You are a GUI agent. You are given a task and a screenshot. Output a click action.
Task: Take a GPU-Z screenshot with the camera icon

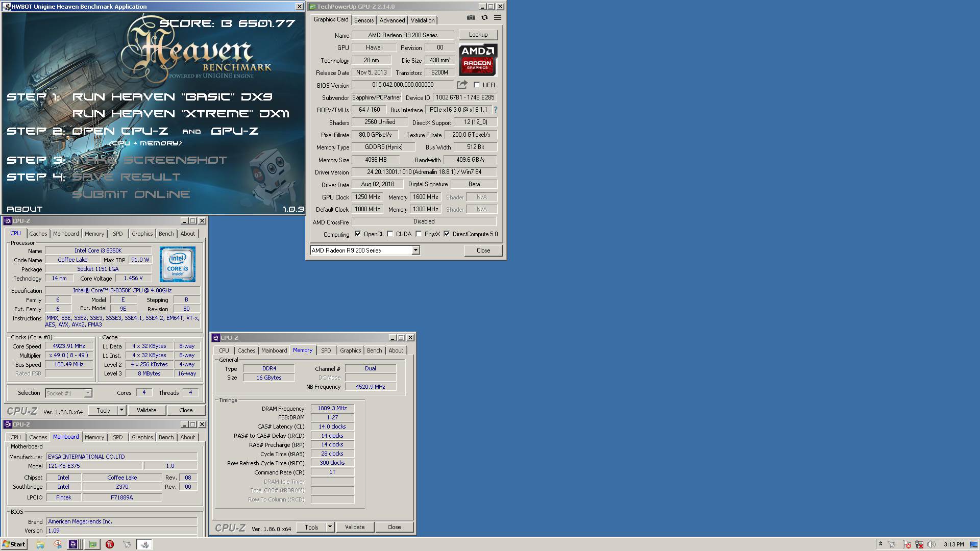pos(471,18)
